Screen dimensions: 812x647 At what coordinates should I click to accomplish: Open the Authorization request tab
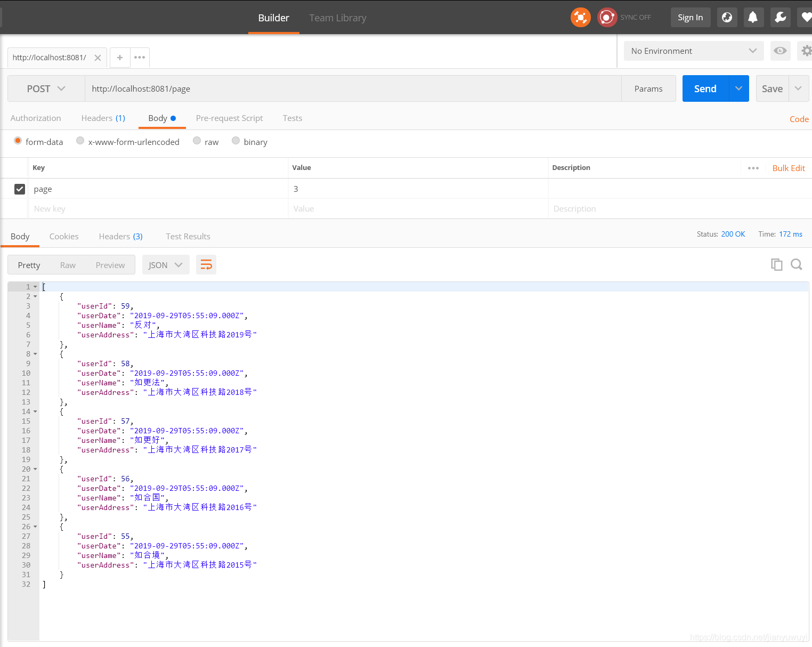click(x=36, y=118)
